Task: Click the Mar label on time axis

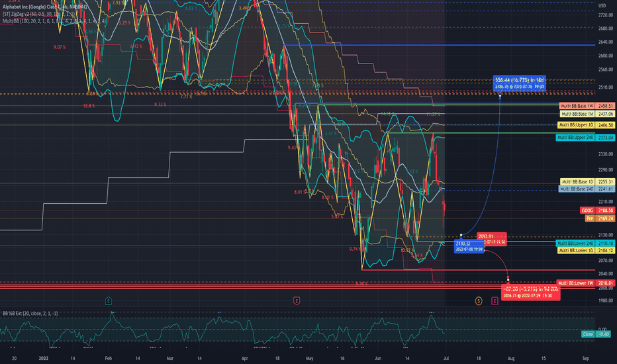Action: pos(170,359)
